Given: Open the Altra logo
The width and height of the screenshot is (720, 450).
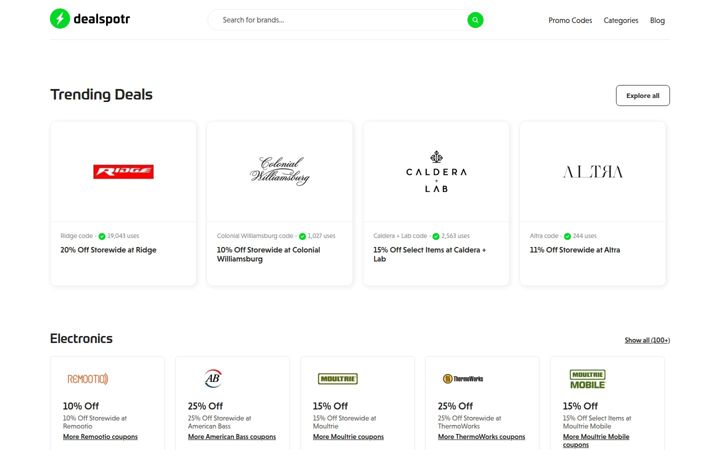Looking at the screenshot, I should (593, 172).
